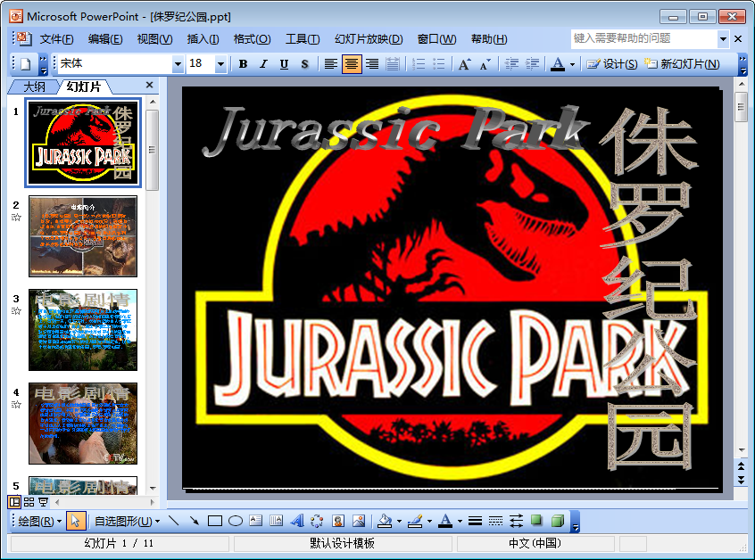Open the Design (设计) pane
This screenshot has width=755, height=560.
tap(612, 64)
